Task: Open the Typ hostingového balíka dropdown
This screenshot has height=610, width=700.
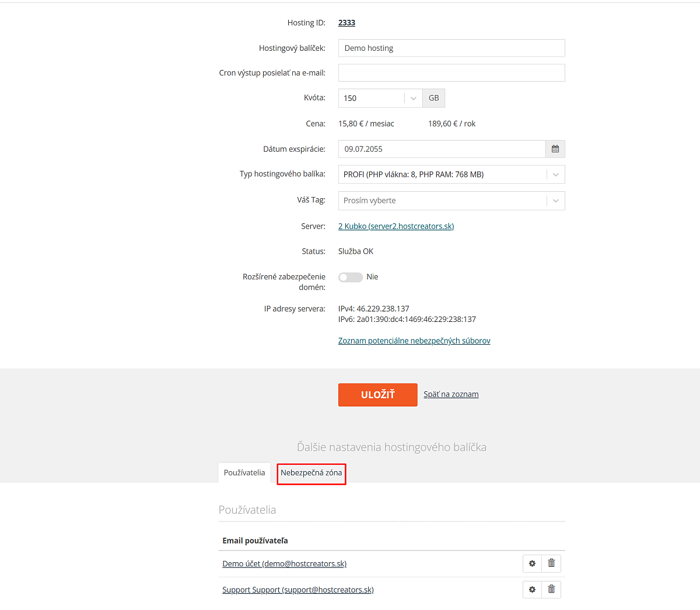Action: pos(452,174)
